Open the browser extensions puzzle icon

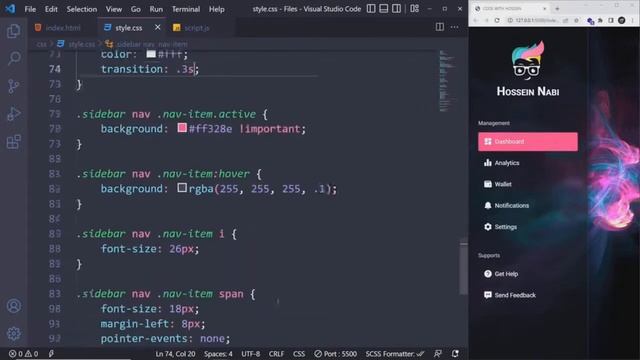pos(600,20)
